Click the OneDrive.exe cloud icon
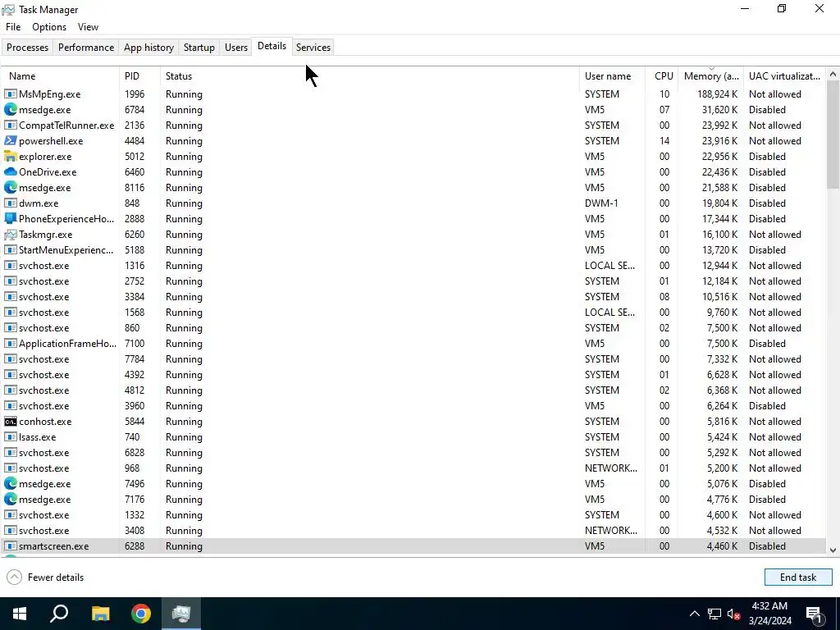This screenshot has height=630, width=840. pos(10,172)
